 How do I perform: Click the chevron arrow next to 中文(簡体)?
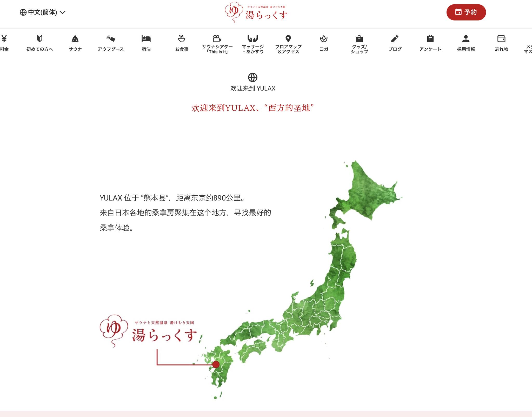point(63,12)
